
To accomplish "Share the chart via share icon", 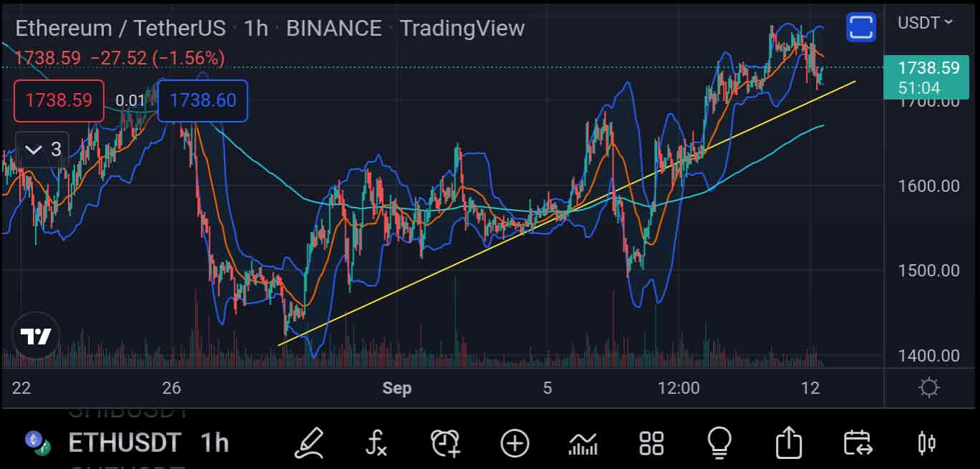I will click(788, 443).
